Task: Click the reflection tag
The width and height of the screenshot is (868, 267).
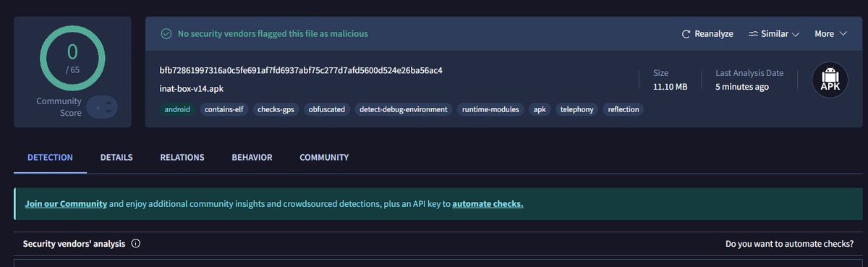Action: [x=624, y=109]
